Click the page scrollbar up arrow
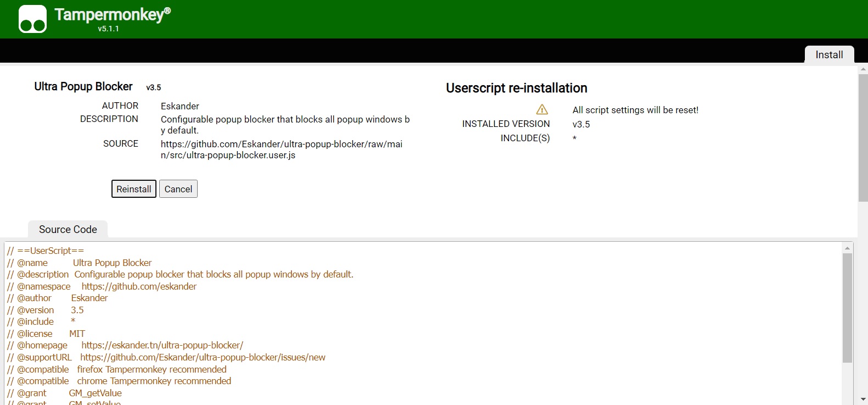The height and width of the screenshot is (405, 868). [x=863, y=69]
